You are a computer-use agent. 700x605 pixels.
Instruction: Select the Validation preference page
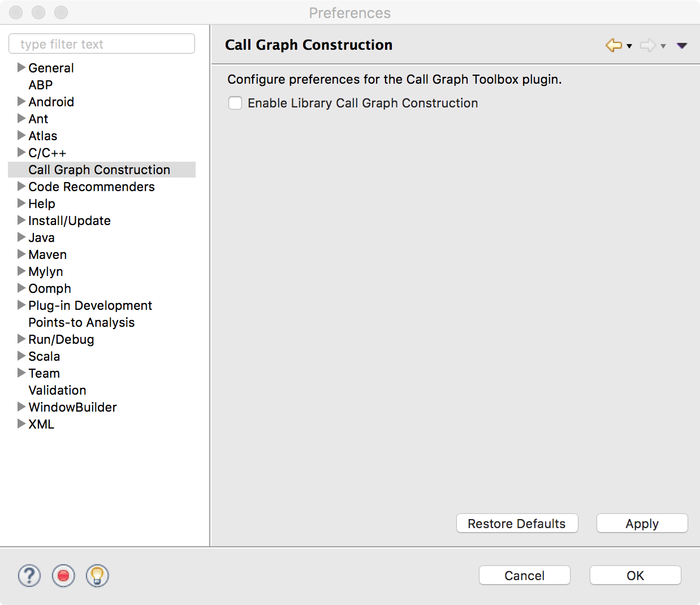point(57,390)
